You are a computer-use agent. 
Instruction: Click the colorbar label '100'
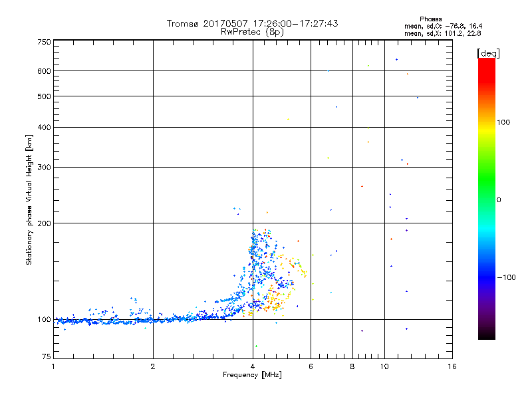503,122
